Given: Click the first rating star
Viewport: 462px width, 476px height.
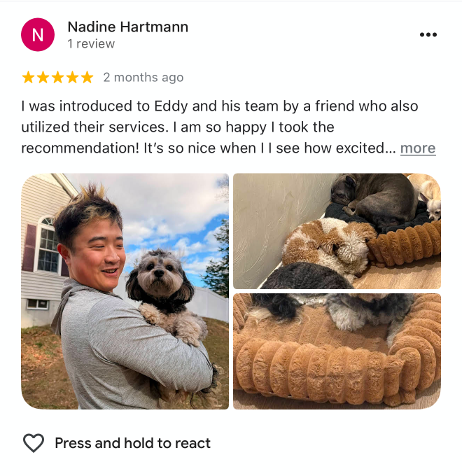Looking at the screenshot, I should pyautogui.click(x=28, y=77).
